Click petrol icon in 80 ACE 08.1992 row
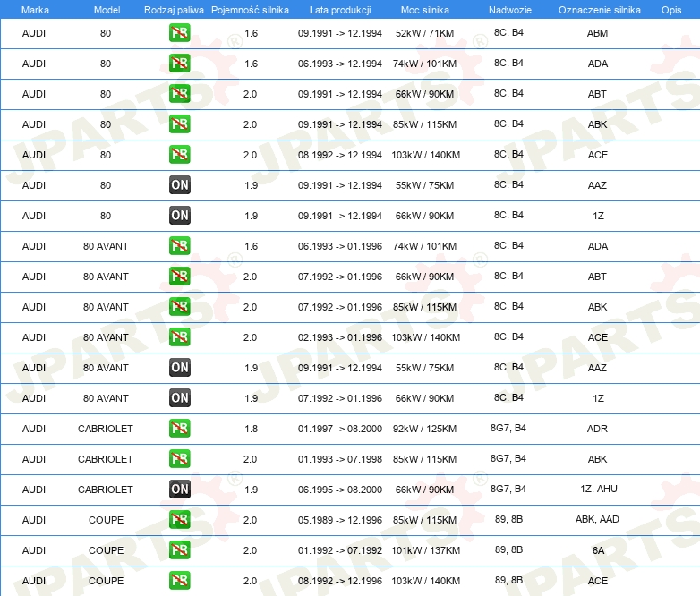The width and height of the screenshot is (700, 596). 179,155
